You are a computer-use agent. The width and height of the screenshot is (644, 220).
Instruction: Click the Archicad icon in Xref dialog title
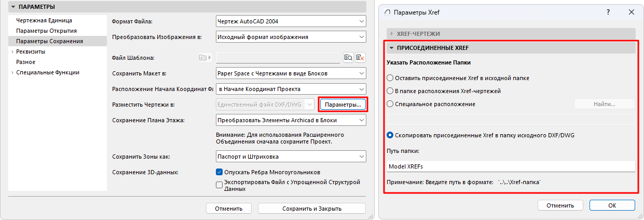387,11
